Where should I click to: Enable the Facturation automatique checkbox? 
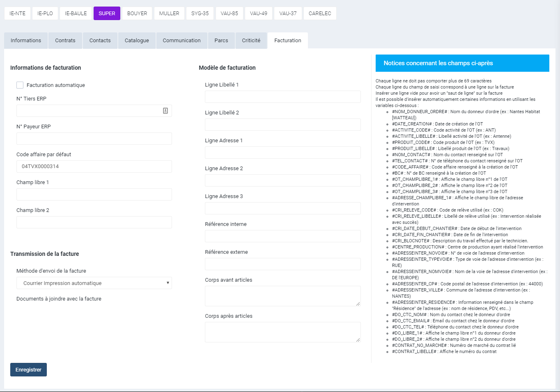[20, 85]
